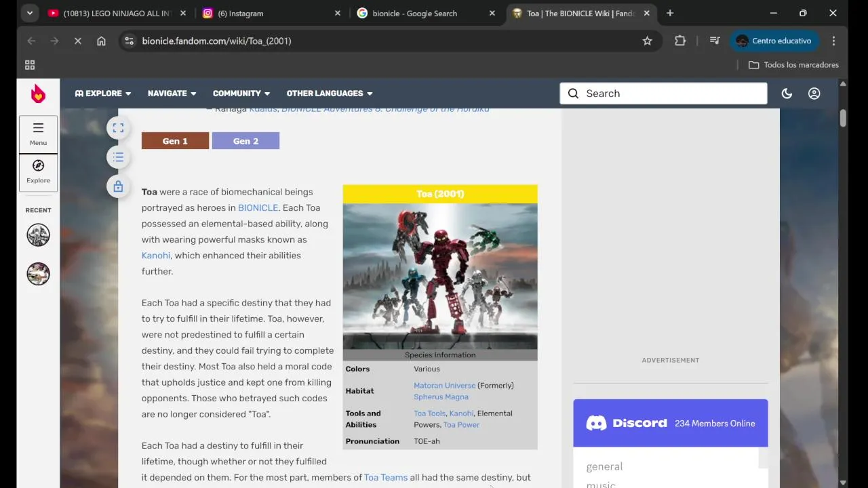Open the sidebar Menu button
The height and width of the screenshot is (488, 868).
(38, 134)
